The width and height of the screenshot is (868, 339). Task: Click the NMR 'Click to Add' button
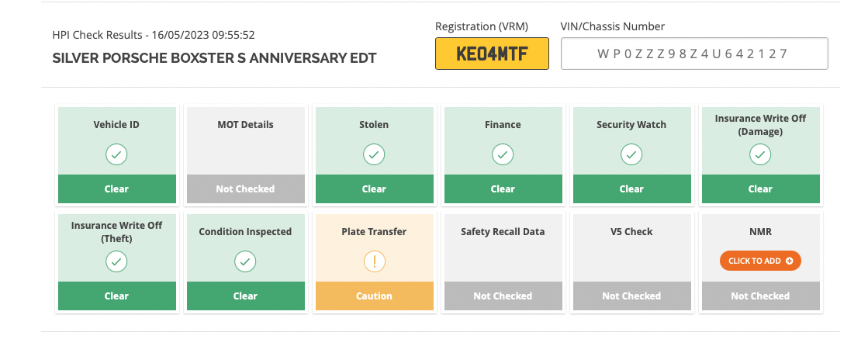click(760, 261)
